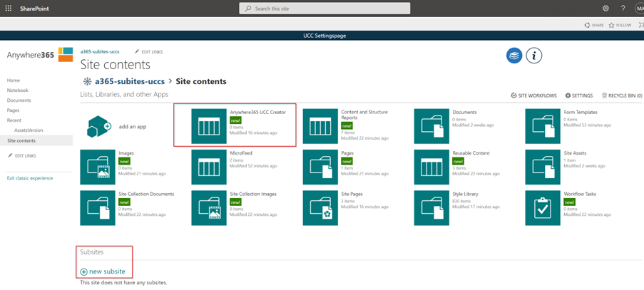
Task: Click the Site Pages library icon
Action: pos(320,207)
